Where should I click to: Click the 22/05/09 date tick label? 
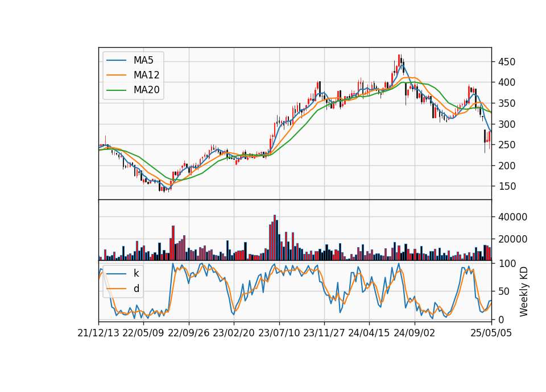tap(143, 333)
